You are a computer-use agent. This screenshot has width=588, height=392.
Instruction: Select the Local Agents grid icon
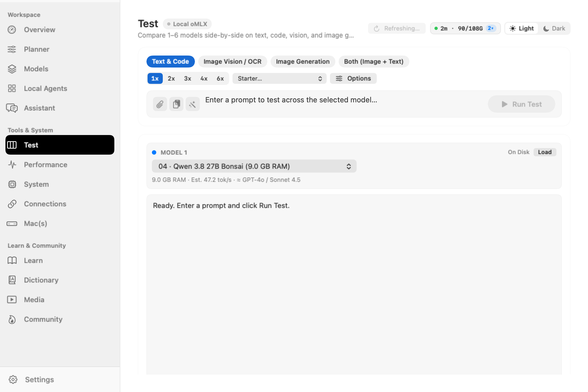12,88
